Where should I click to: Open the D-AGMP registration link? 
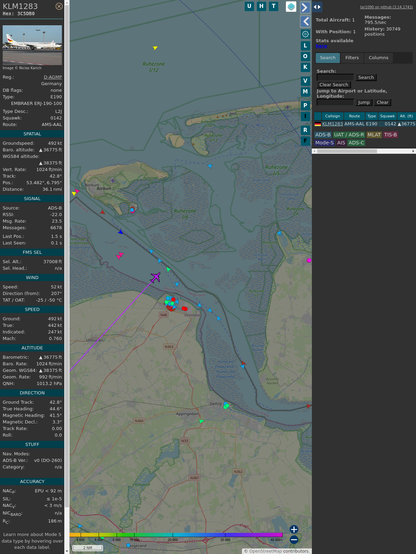(53, 77)
